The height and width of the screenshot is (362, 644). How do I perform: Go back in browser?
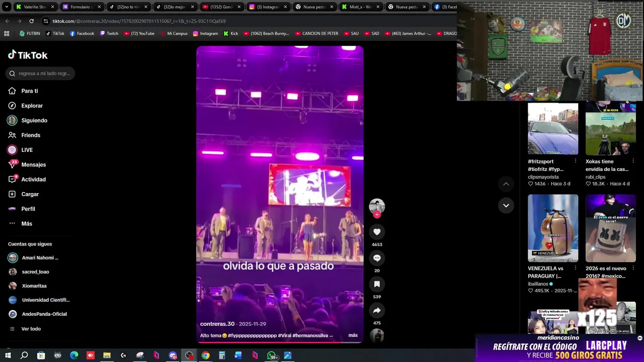(x=7, y=21)
